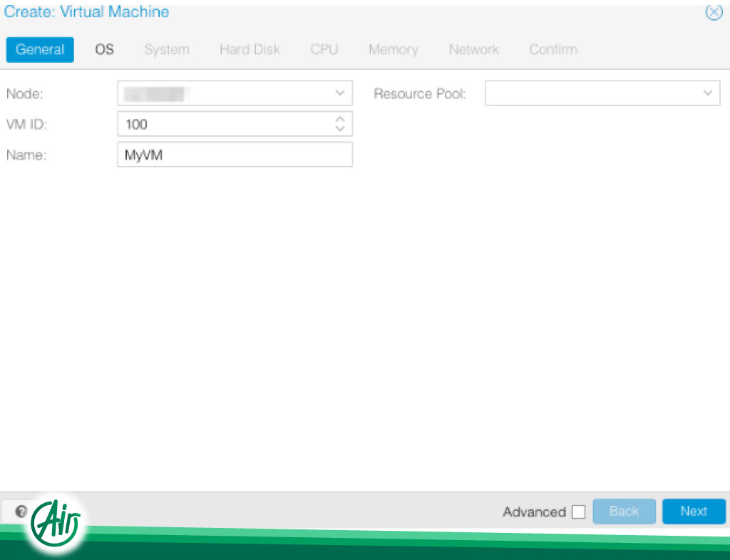
Task: Click the 'VM ID:' label
Action: pyautogui.click(x=26, y=124)
